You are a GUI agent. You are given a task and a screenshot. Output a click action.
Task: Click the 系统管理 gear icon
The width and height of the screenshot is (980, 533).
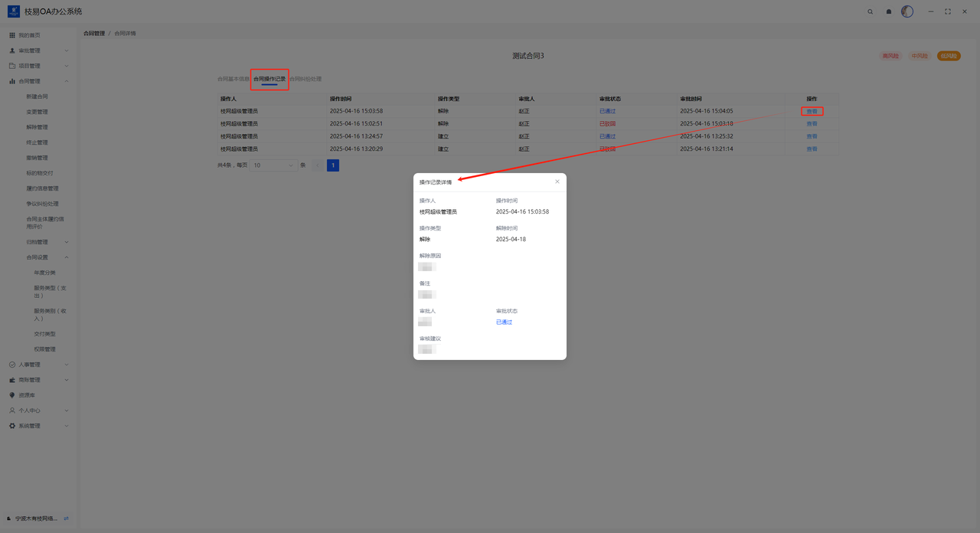(x=12, y=426)
